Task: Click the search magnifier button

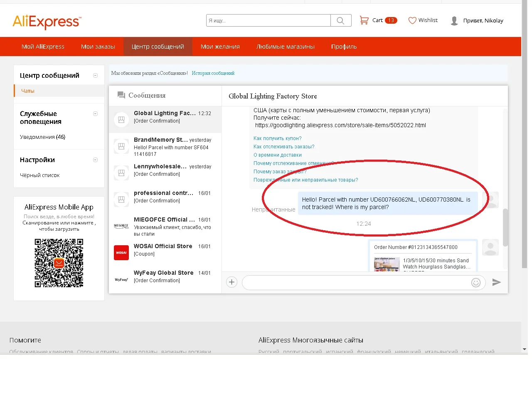Action: point(341,20)
